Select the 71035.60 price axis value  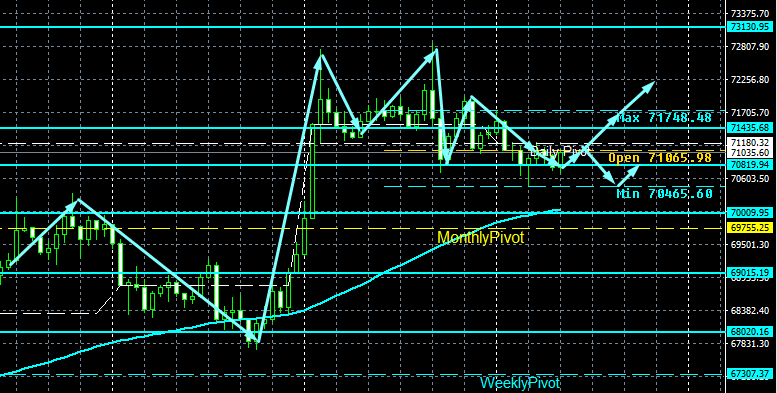[x=750, y=152]
